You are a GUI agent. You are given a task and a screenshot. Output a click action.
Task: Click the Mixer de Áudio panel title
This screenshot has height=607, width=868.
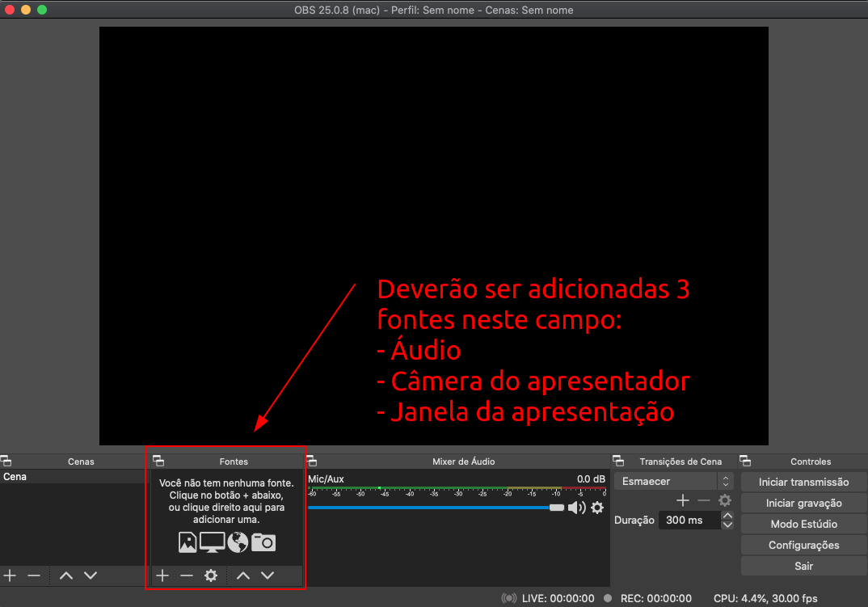463,462
